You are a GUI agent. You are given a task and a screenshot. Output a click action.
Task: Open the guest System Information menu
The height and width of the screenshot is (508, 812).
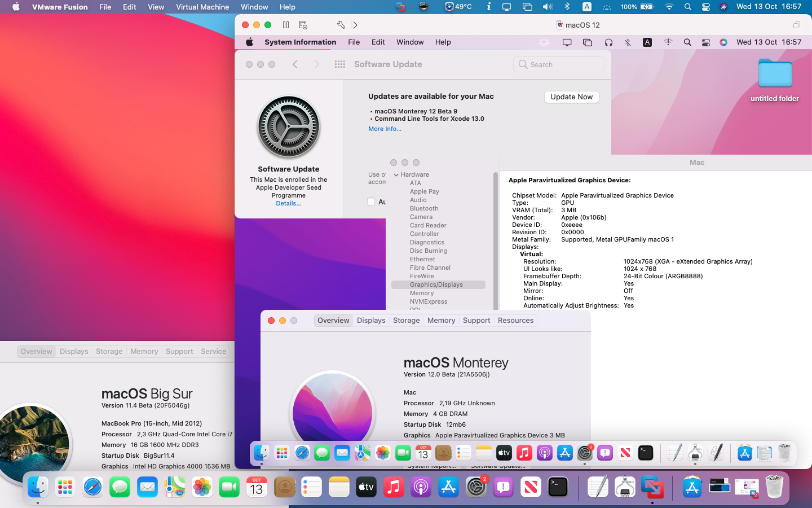301,42
